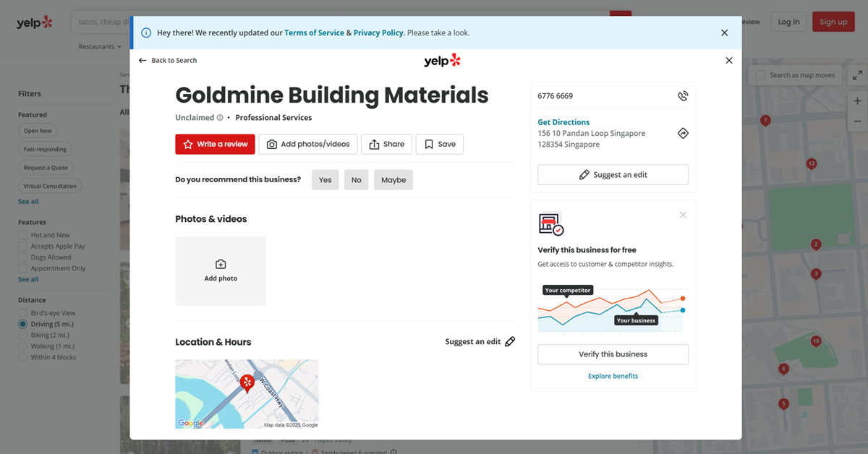
Task: Click the Yelp logo in background page
Action: (x=35, y=22)
